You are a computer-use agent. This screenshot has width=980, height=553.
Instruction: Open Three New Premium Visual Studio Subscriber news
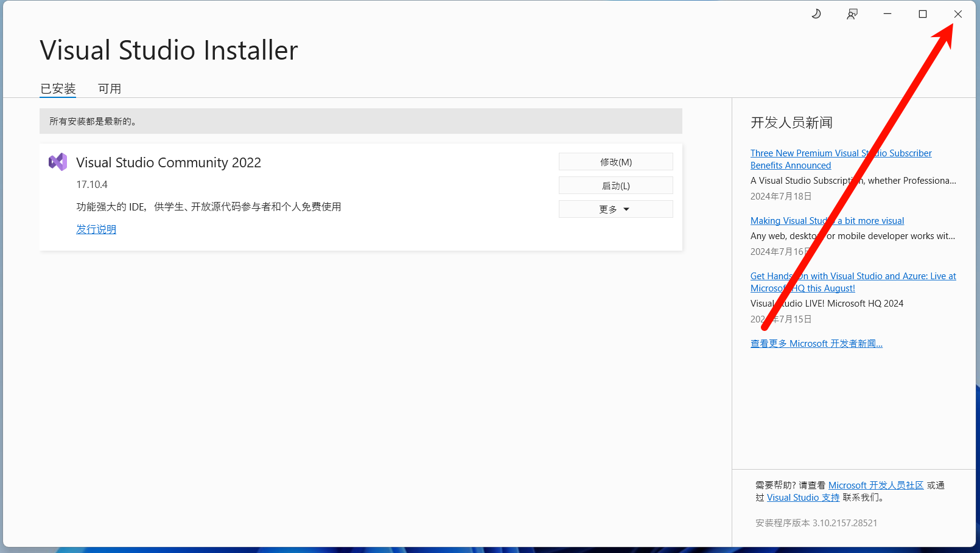tap(841, 159)
